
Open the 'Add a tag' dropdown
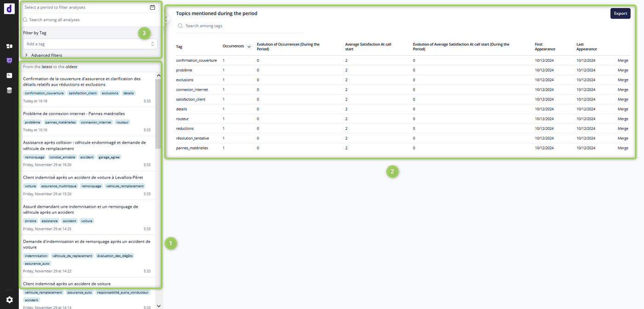coord(90,44)
